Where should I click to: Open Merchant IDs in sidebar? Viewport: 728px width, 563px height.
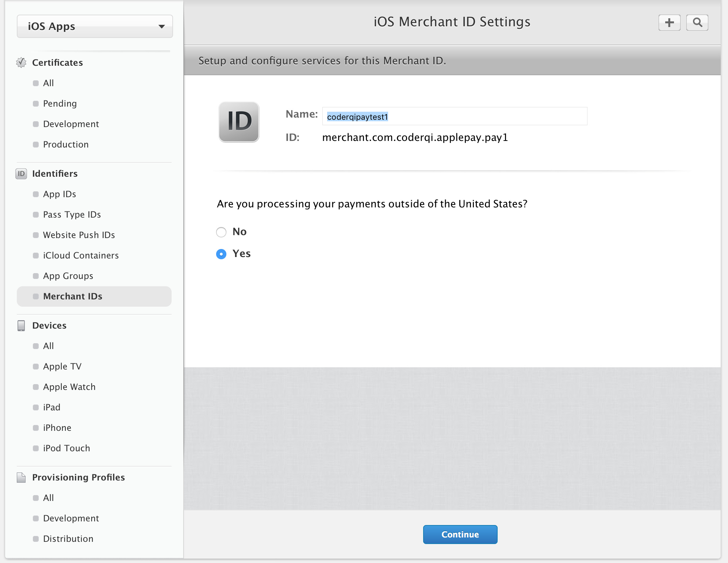(x=73, y=296)
